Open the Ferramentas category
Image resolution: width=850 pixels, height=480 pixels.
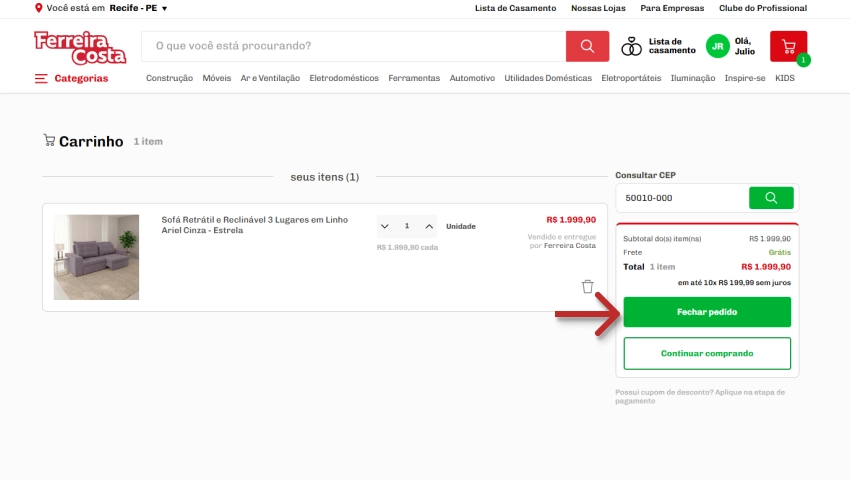[x=414, y=78]
